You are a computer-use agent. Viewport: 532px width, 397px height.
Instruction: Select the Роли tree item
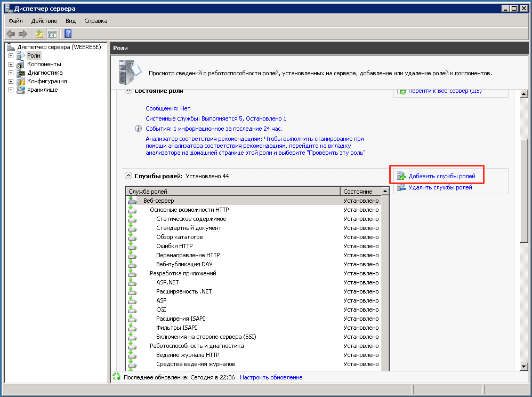pos(34,55)
